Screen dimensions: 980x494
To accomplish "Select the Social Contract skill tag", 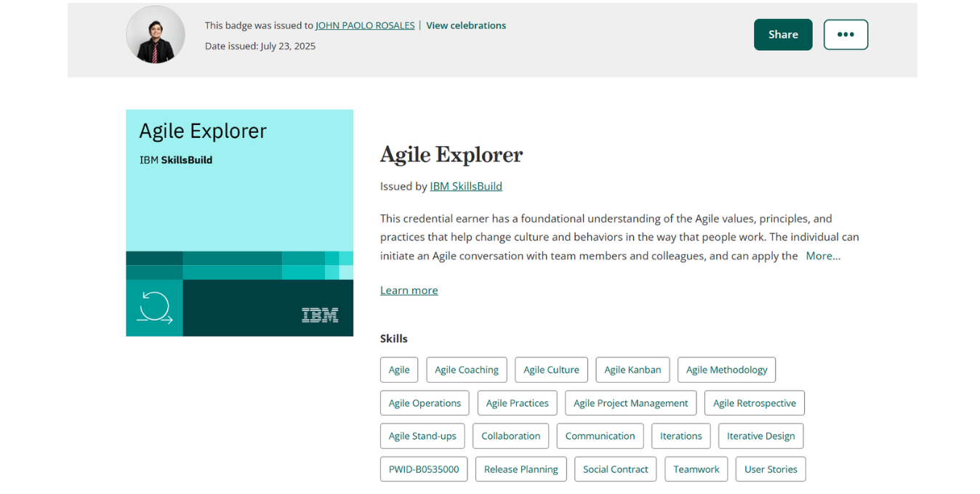I will (615, 469).
